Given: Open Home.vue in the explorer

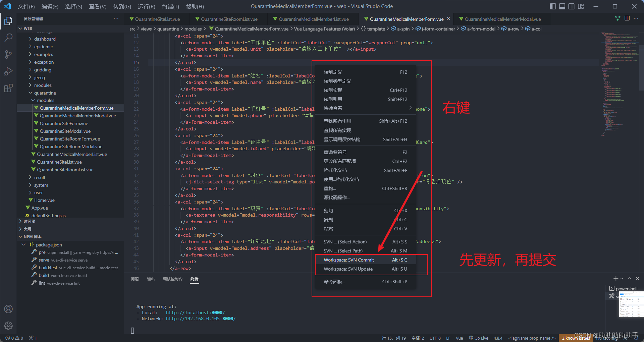Looking at the screenshot, I should (x=44, y=200).
